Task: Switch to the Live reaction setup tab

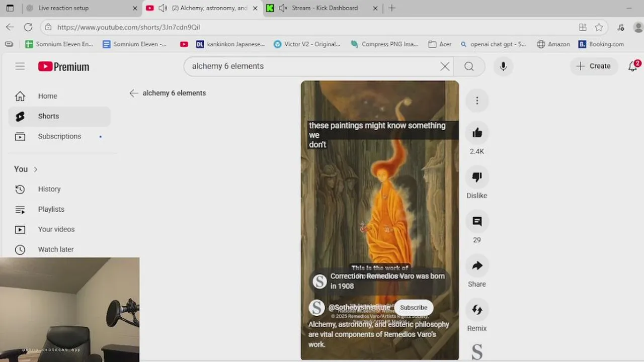Action: [x=82, y=8]
